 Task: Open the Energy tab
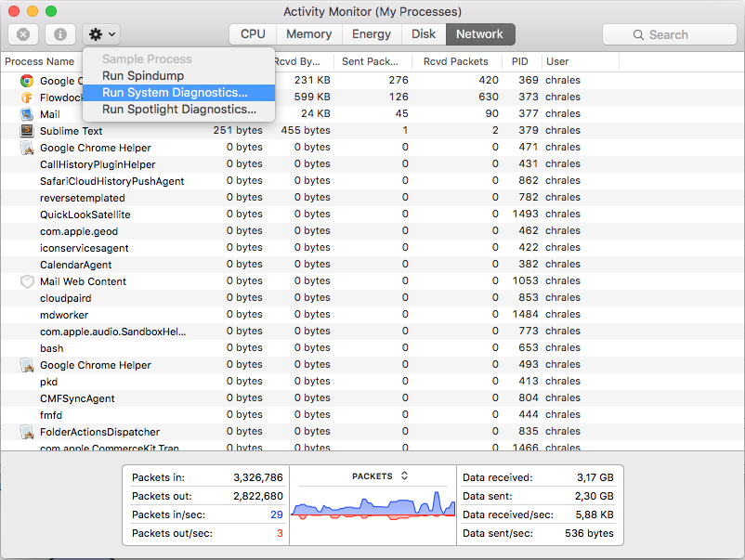pyautogui.click(x=372, y=34)
